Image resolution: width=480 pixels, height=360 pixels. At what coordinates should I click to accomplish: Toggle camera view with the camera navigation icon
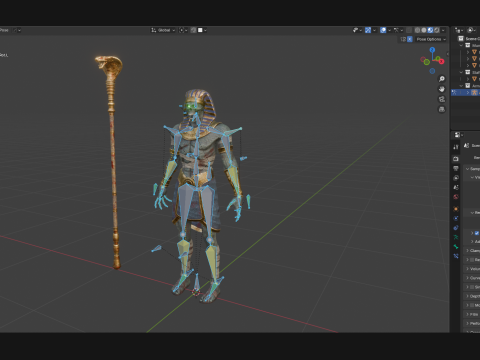pos(442,99)
